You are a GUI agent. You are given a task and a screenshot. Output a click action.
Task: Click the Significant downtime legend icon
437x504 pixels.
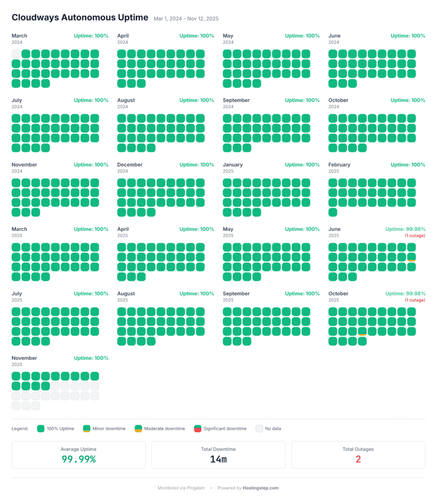pyautogui.click(x=198, y=429)
